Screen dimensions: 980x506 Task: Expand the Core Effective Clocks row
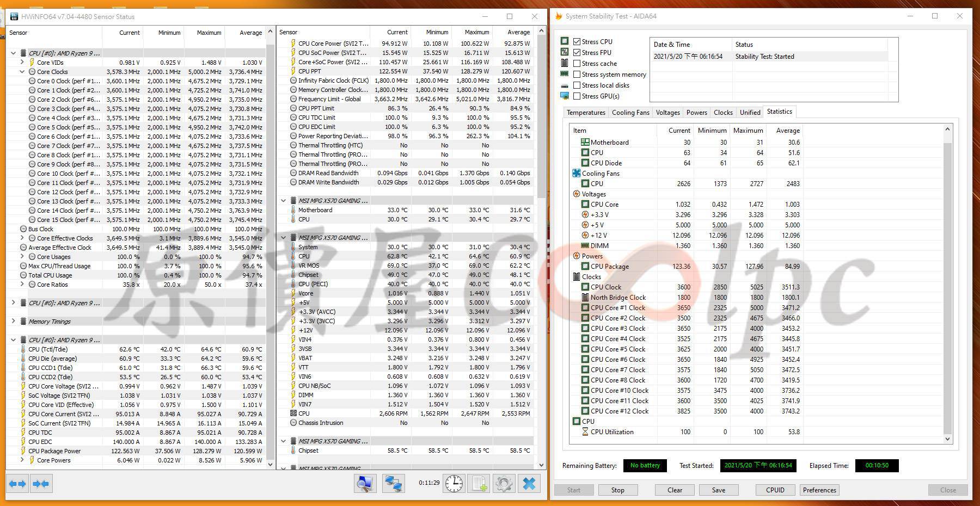click(x=22, y=238)
